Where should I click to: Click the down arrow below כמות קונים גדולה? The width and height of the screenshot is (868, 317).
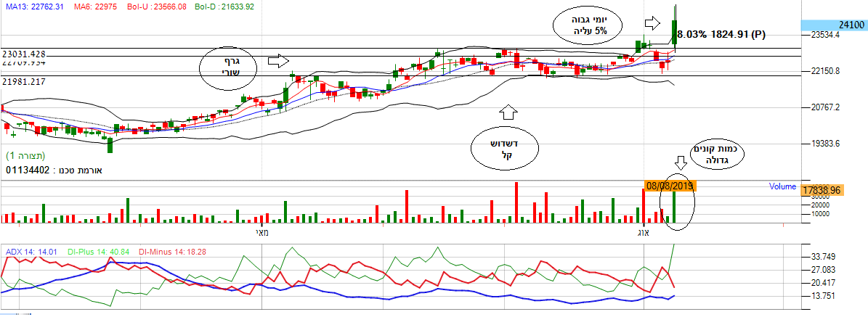pos(680,161)
